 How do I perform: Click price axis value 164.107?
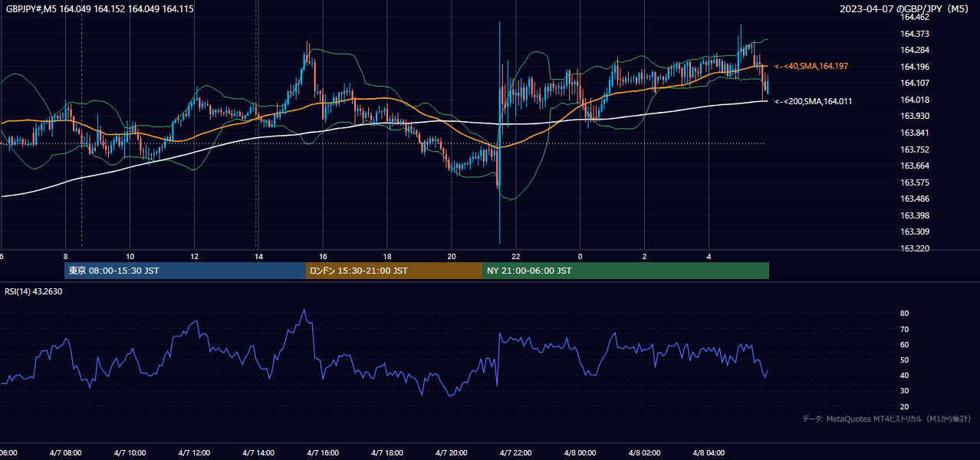915,83
